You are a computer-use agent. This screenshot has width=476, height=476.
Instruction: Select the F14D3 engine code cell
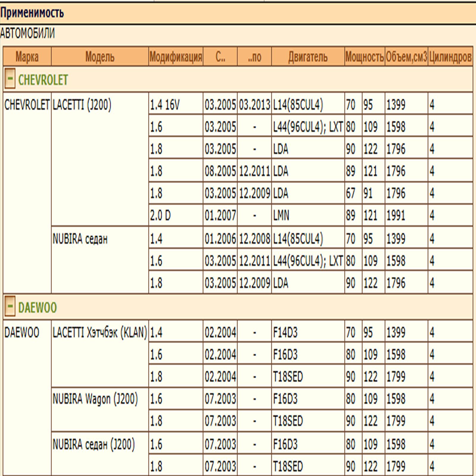point(308,331)
